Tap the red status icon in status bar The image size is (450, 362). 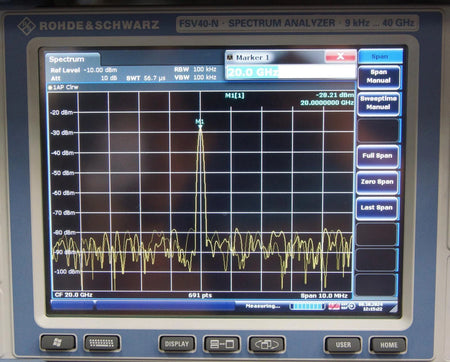[x=334, y=306]
